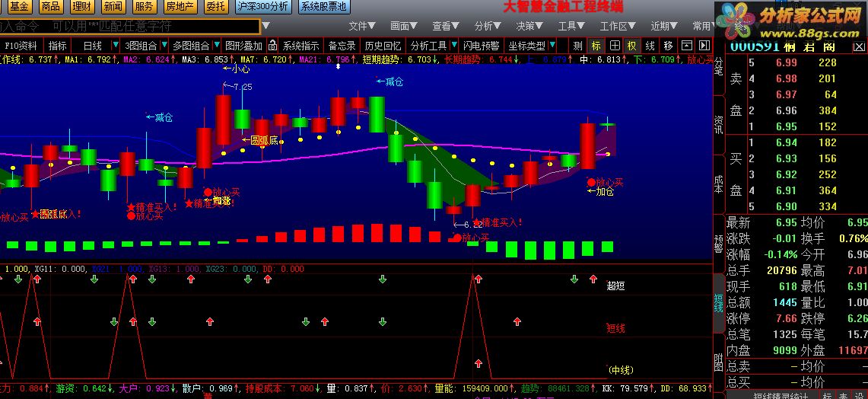868x399 pixels.
Task: Switch to the 资讯 side tab
Action: coord(719,125)
